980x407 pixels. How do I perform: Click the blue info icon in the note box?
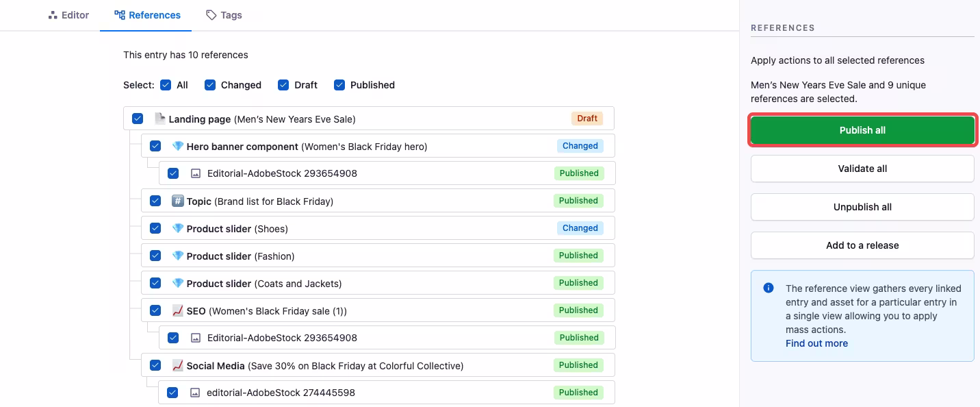[769, 288]
